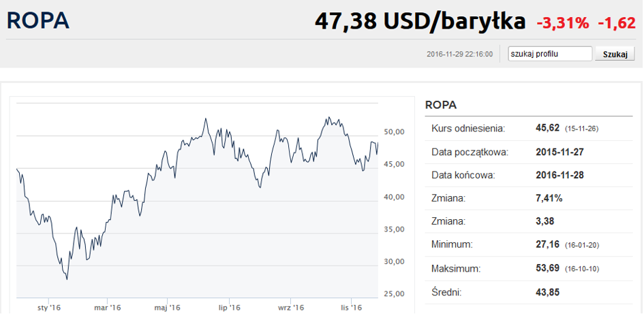
Task: Click the y-axis label 50,00
Action: (x=395, y=131)
